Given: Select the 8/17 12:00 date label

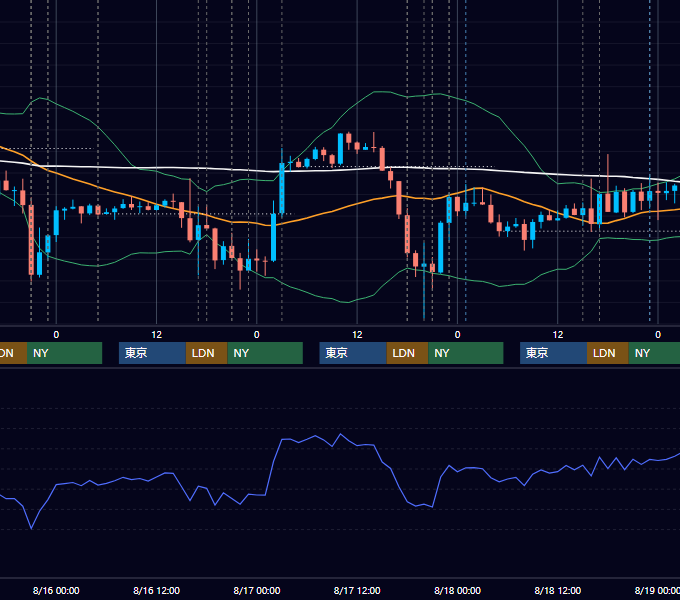Looking at the screenshot, I should 357,590.
